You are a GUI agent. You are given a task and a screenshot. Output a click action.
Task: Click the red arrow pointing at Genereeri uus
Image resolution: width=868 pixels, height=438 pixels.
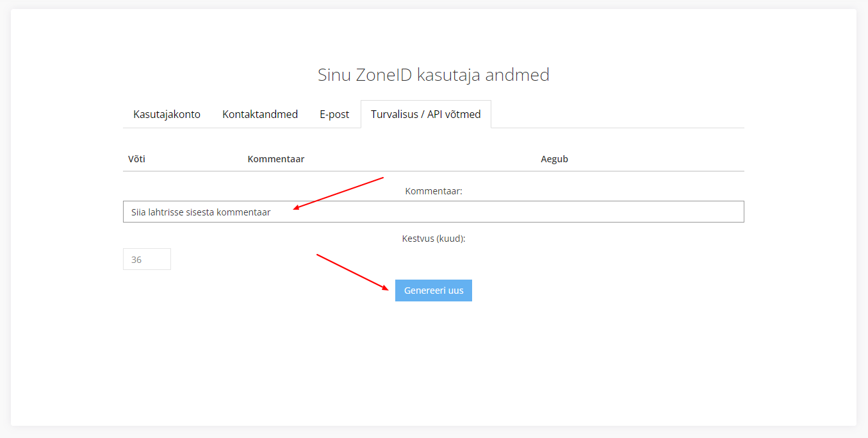click(x=353, y=272)
